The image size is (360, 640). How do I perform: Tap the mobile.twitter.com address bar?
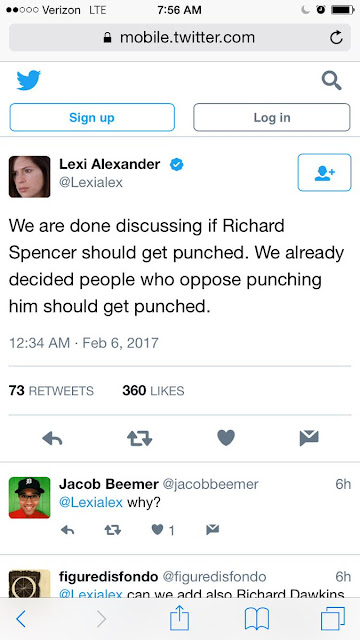[x=180, y=38]
